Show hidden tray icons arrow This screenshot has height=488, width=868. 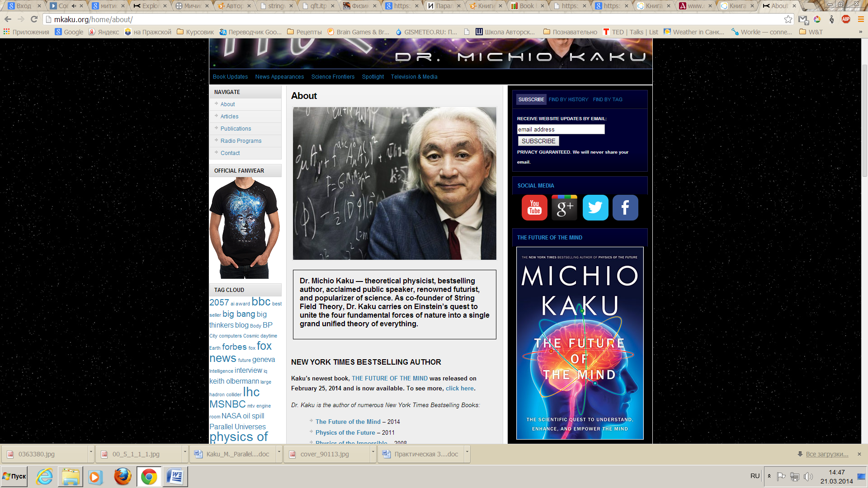tap(769, 476)
